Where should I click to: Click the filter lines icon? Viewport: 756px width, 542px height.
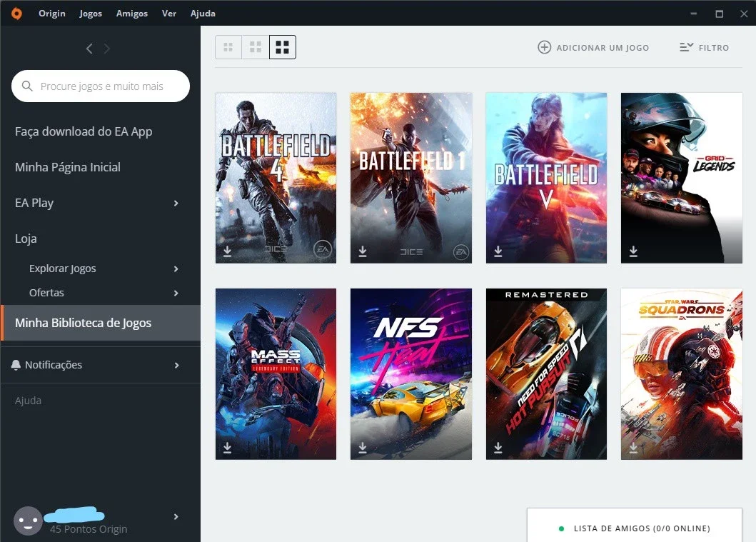coord(687,47)
